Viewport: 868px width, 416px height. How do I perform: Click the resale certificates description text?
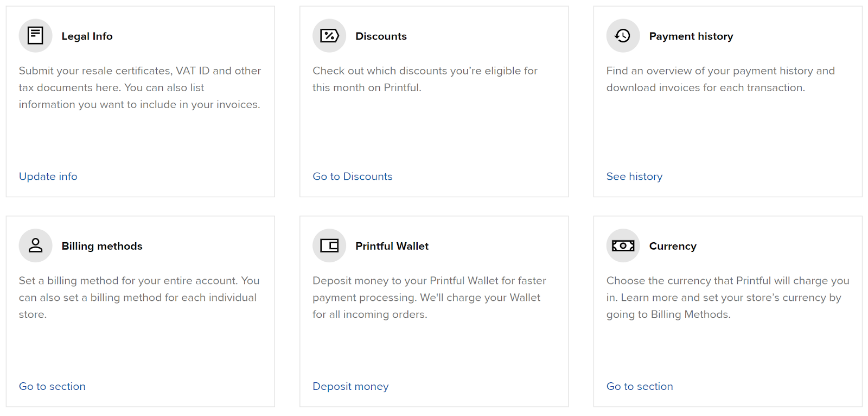click(x=139, y=87)
